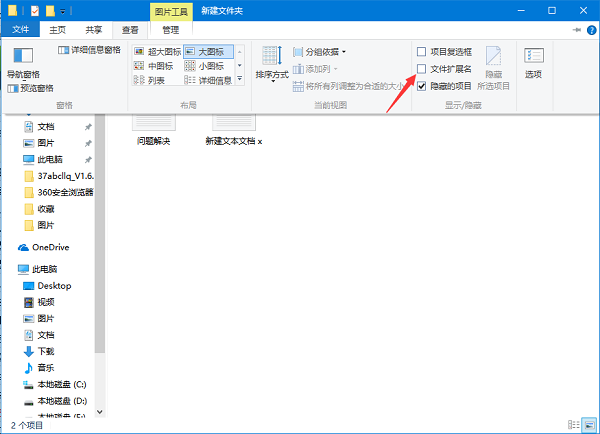Click navigation pane scrollbar down arrow
The image size is (600, 434).
(x=100, y=412)
